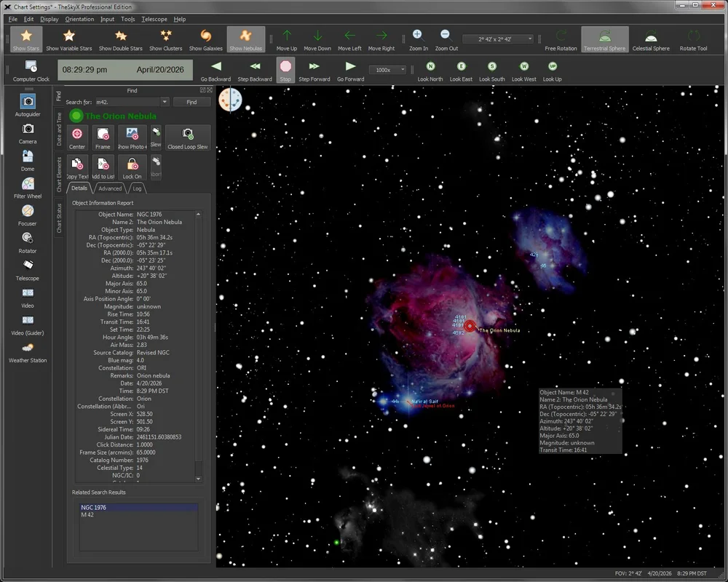Click the Zoom In magnifier
Screen dimensions: 728x582
pos(417,35)
